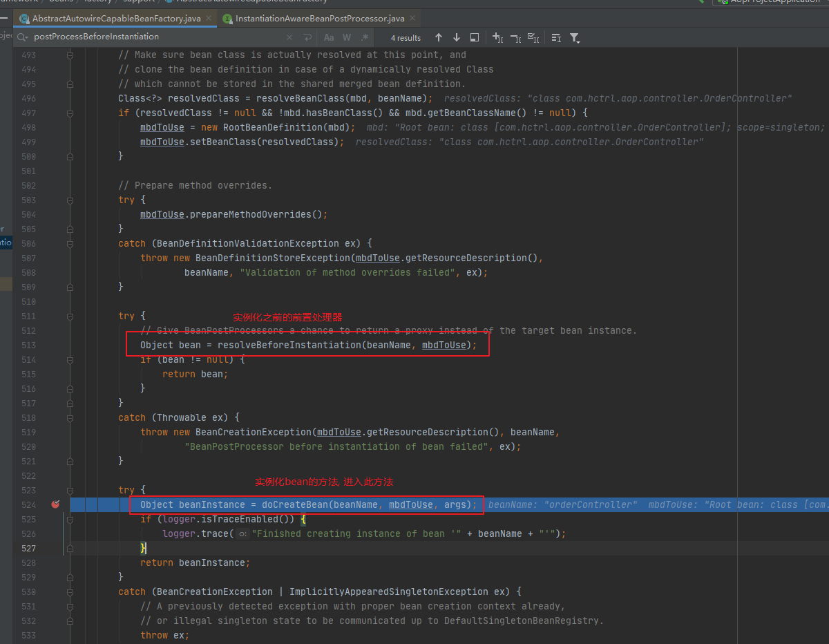Collapse the fold marker at line 497
Screen dimensions: 829x644
point(70,113)
